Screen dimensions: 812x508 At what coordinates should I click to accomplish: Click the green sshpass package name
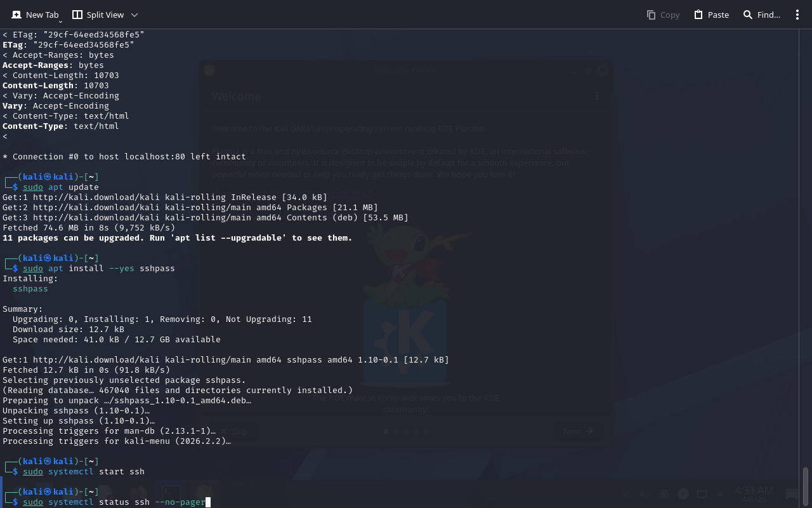click(30, 289)
